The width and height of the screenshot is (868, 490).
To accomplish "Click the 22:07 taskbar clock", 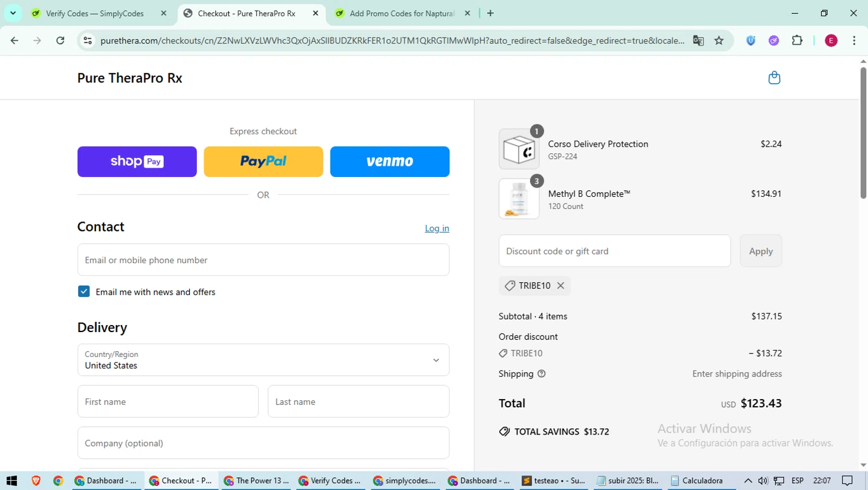I will (822, 481).
